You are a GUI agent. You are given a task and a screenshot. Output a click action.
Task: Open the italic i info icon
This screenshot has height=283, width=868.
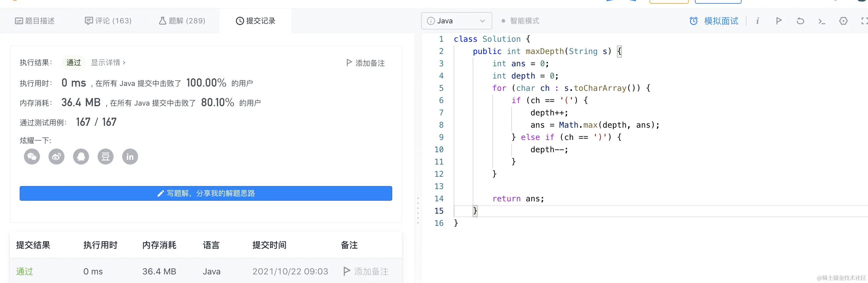point(757,21)
